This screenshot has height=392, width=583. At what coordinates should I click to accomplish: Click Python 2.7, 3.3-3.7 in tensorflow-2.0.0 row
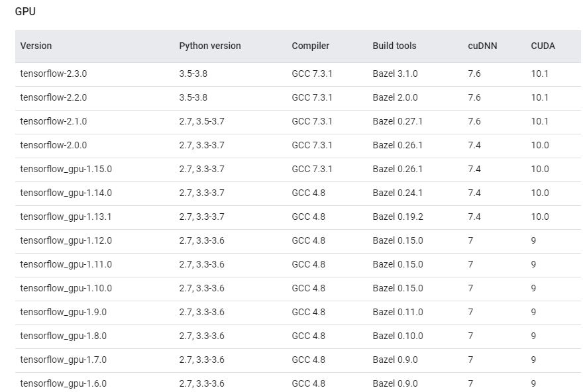tap(202, 145)
